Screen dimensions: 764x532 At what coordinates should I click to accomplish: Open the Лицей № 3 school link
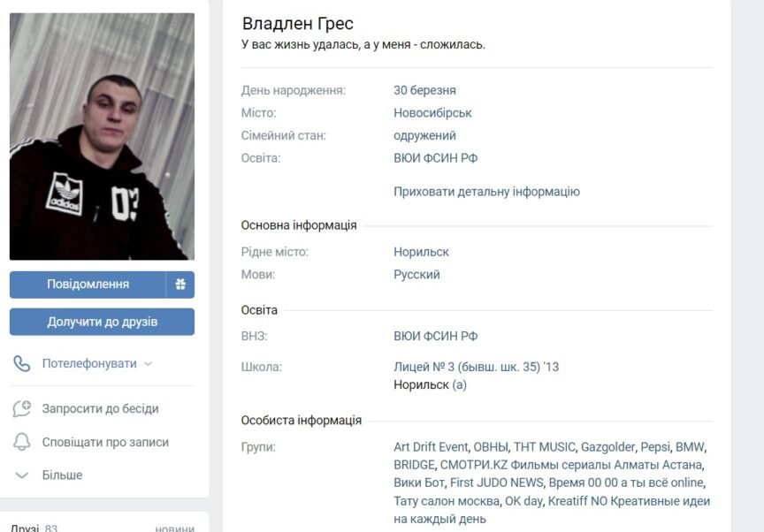click(476, 367)
